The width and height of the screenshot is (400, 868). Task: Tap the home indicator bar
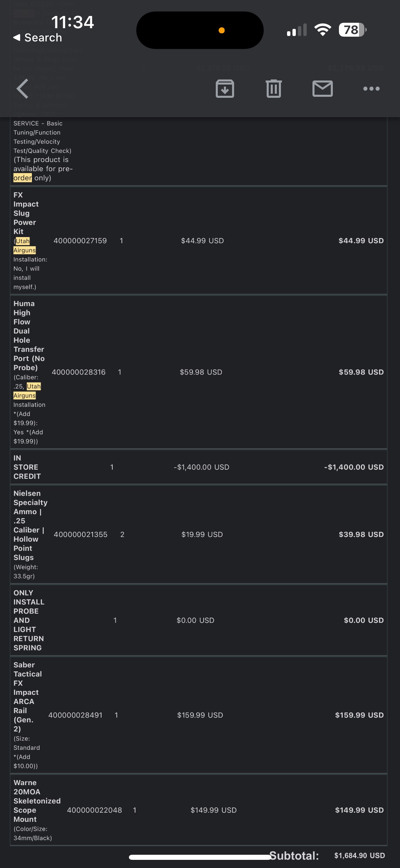(x=200, y=857)
